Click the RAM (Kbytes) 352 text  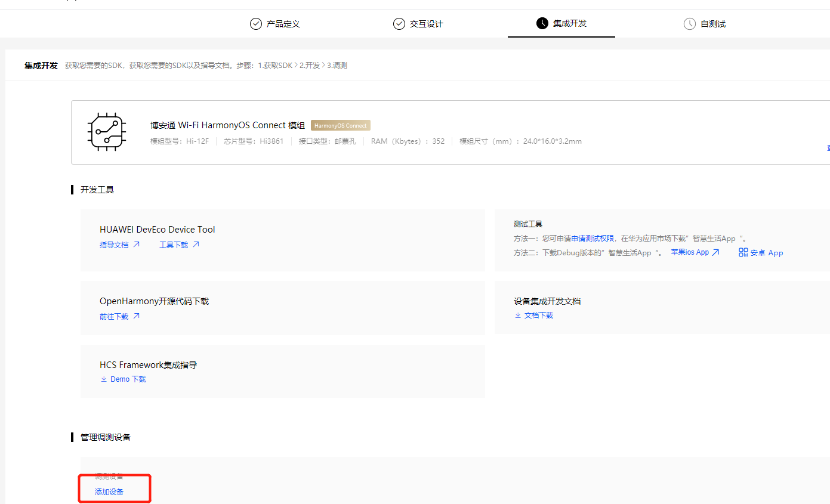tap(408, 141)
